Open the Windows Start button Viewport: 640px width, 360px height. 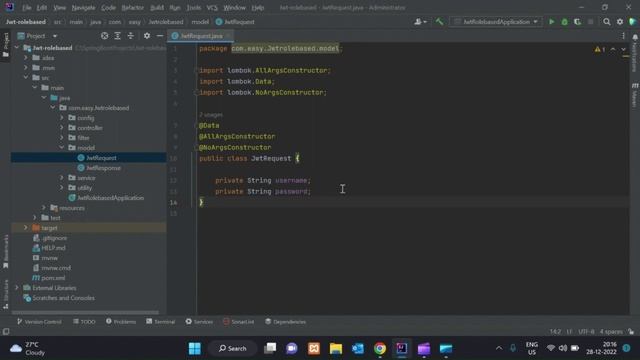pos(195,348)
